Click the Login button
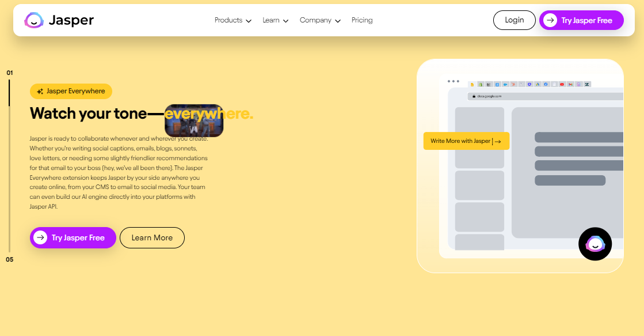 [514, 20]
